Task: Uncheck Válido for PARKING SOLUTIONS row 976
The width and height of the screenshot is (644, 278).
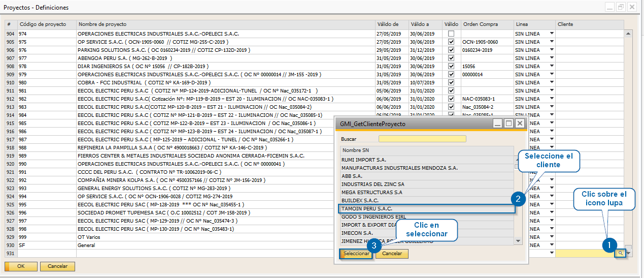Action: [x=451, y=50]
